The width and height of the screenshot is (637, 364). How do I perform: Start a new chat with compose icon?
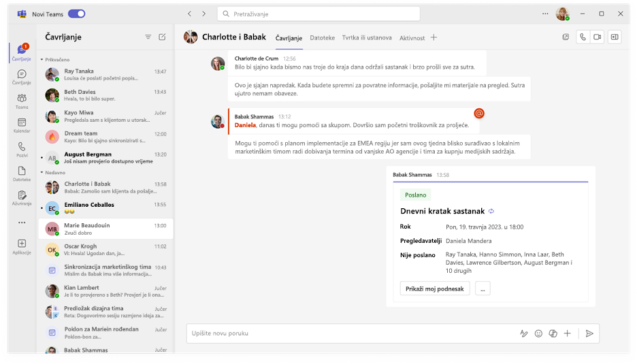point(162,37)
